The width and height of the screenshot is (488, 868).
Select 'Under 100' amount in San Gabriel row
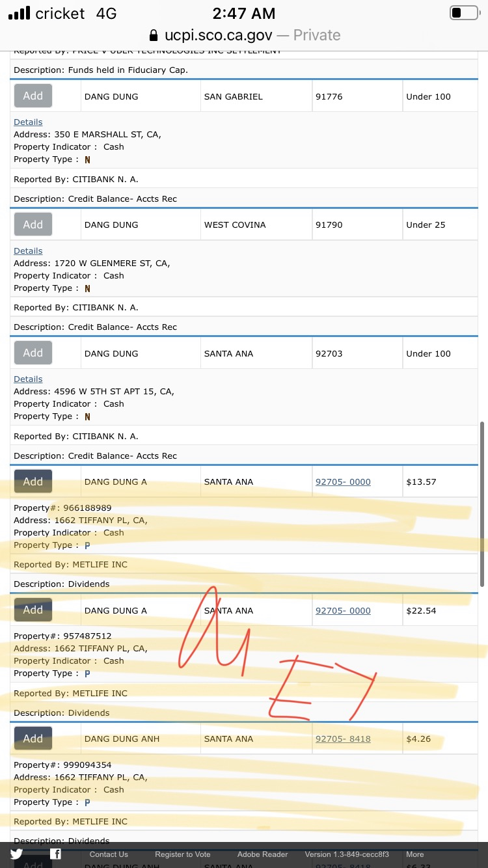428,96
